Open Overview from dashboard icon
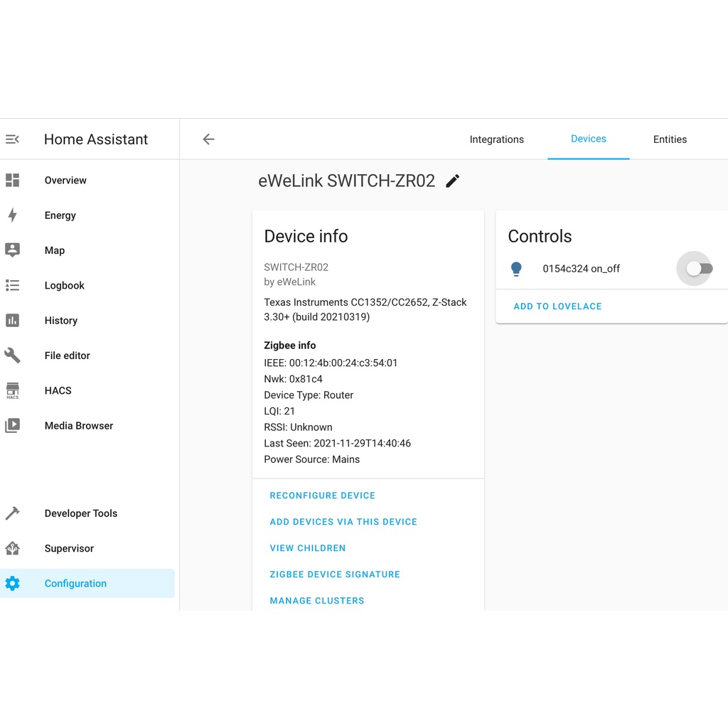Screen dimensions: 728x728 [x=12, y=181]
